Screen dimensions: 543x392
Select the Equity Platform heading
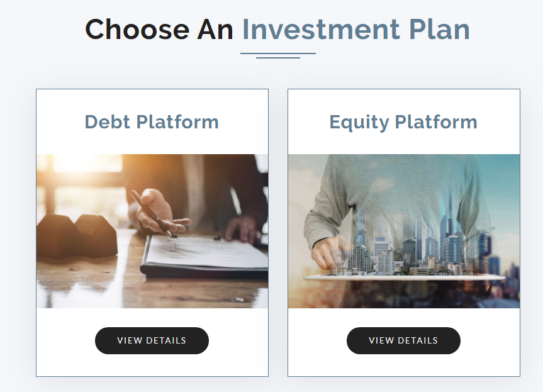click(x=403, y=121)
